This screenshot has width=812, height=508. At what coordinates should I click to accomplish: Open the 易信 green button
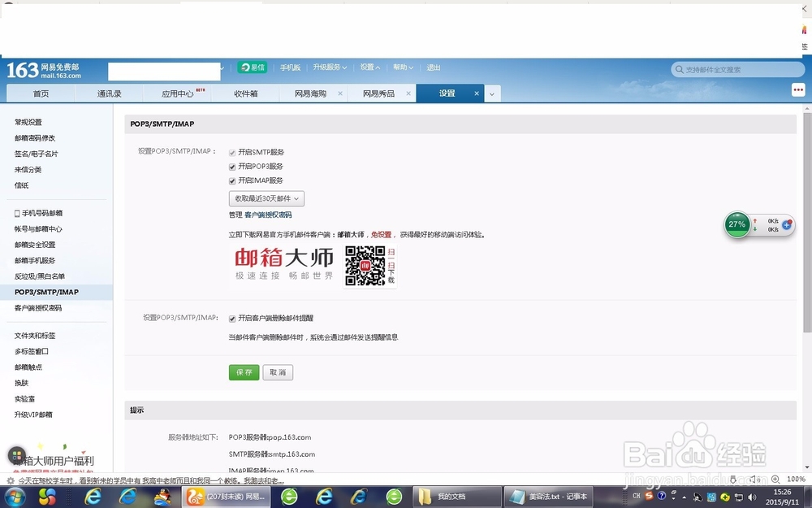(253, 67)
